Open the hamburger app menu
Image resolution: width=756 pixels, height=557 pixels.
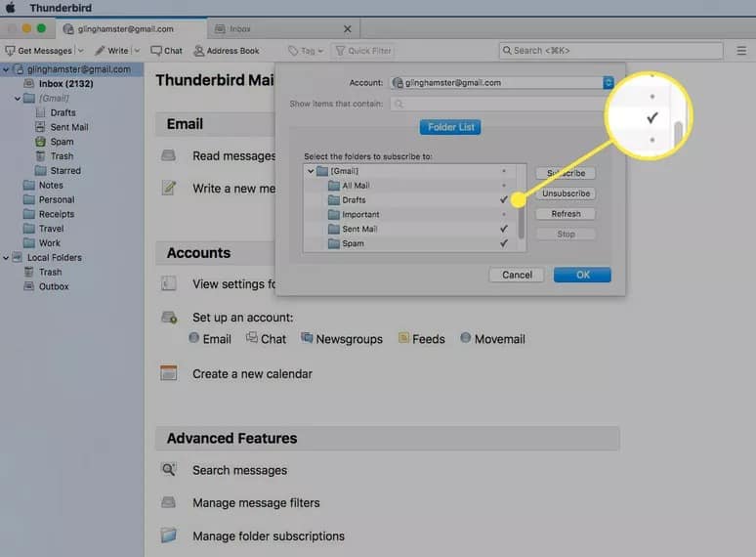(741, 51)
